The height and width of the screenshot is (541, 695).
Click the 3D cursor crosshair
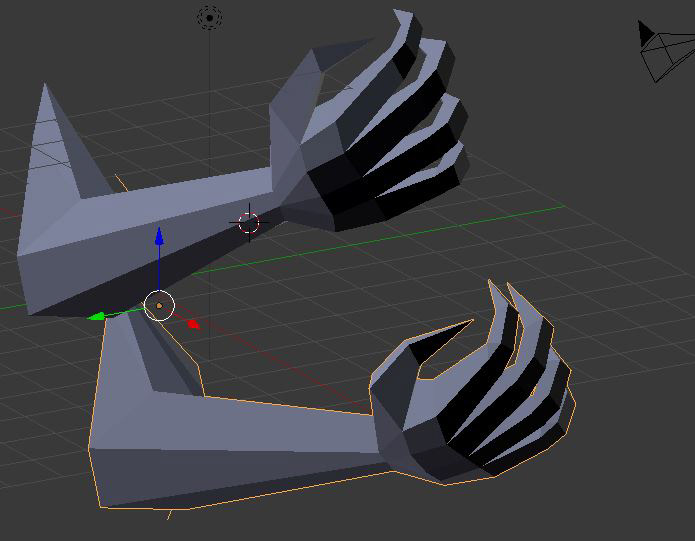point(249,223)
